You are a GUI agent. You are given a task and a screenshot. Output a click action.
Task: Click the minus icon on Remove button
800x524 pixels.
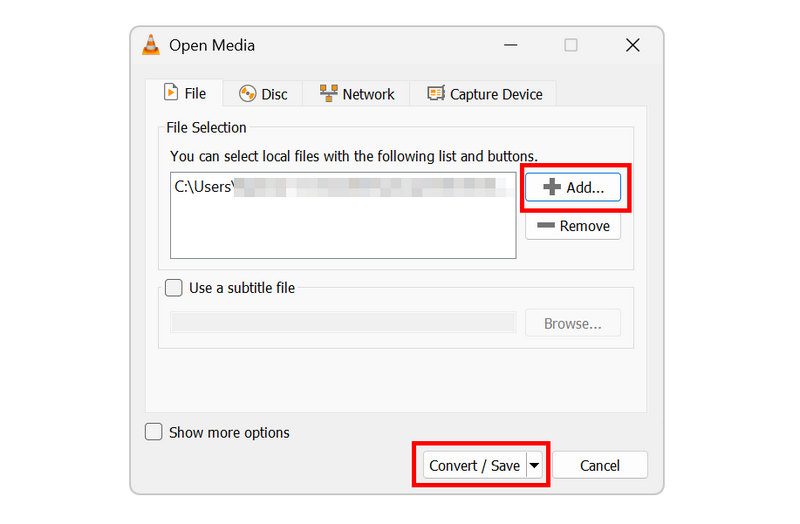[x=546, y=225]
